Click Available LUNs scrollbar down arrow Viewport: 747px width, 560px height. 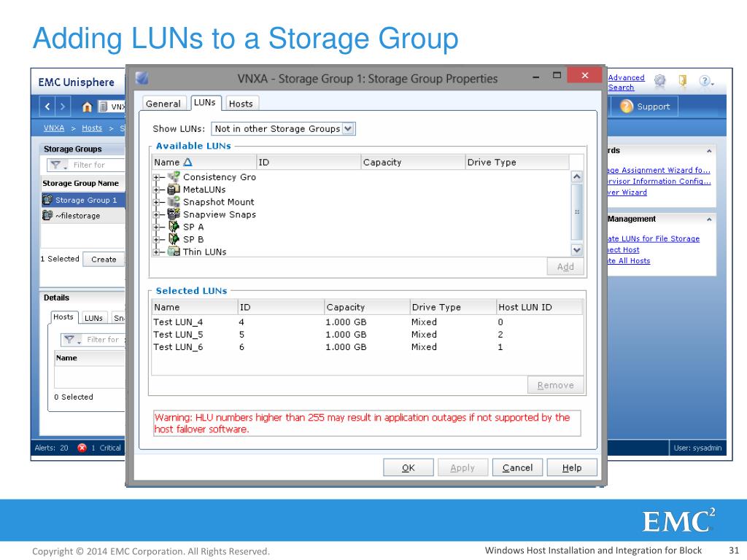click(x=576, y=250)
